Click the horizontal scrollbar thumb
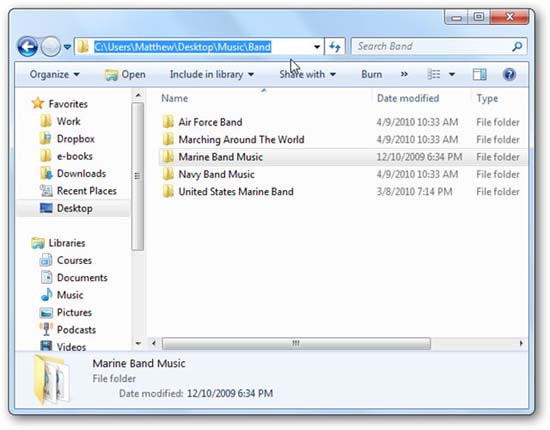This screenshot has width=550, height=430. [296, 343]
